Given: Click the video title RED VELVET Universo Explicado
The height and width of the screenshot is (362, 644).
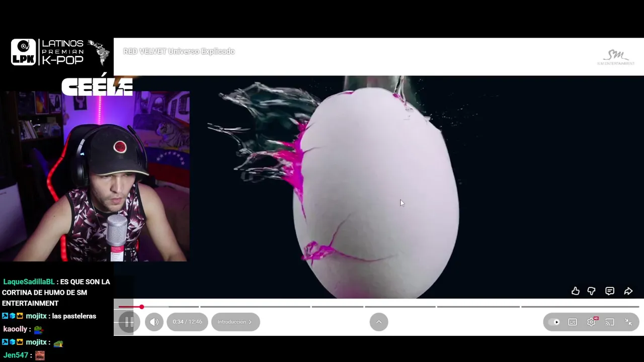Looking at the screenshot, I should click(x=179, y=51).
